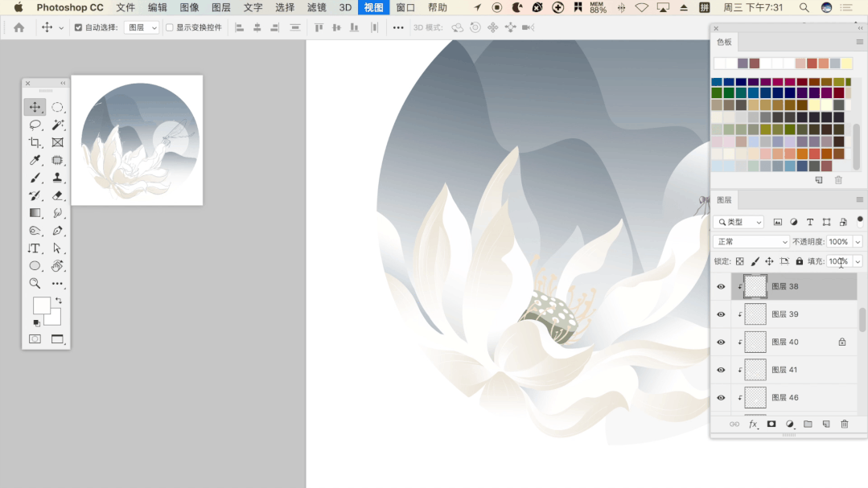The height and width of the screenshot is (488, 868).
Task: Toggle Auto-Select checkbox
Action: pos(78,27)
